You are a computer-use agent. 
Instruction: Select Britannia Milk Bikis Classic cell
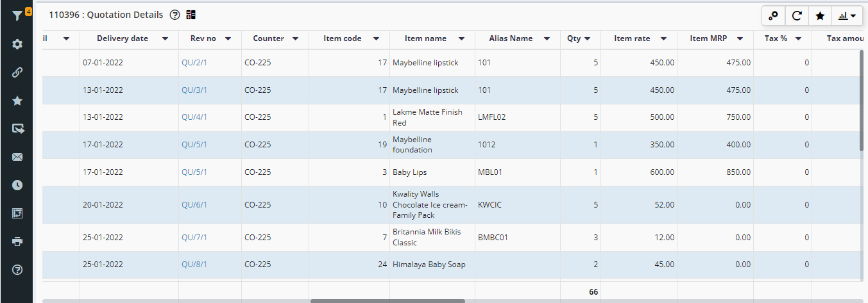432,238
